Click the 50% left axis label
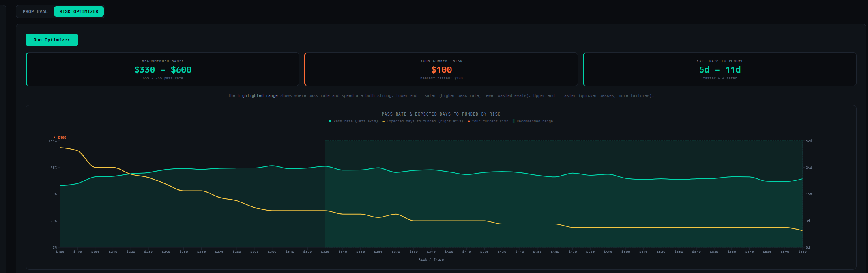 point(54,194)
